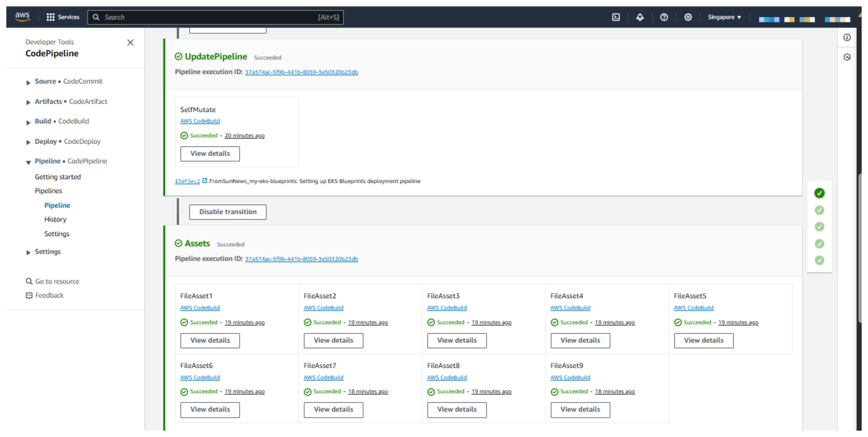Jump to the third stage checkmark indicator
This screenshot has width=868, height=437.
tap(819, 227)
